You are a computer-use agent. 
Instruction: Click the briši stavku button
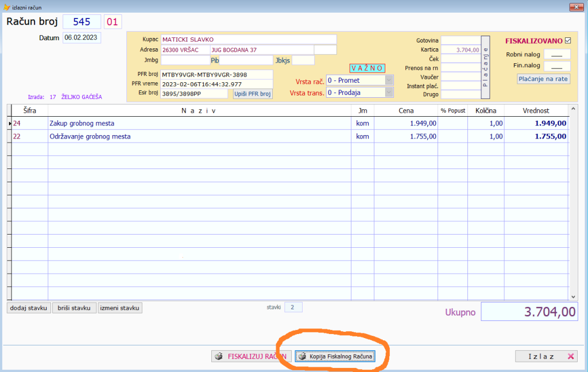[x=74, y=308]
